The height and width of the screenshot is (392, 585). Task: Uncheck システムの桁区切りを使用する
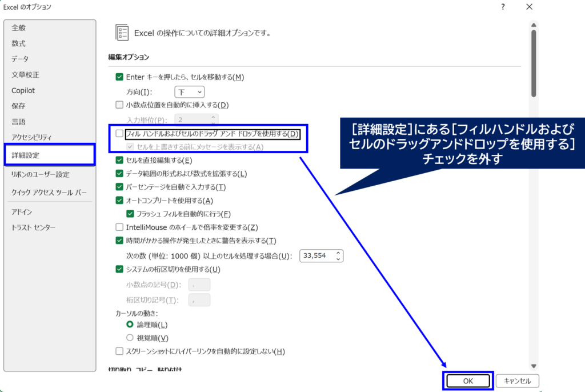[119, 269]
